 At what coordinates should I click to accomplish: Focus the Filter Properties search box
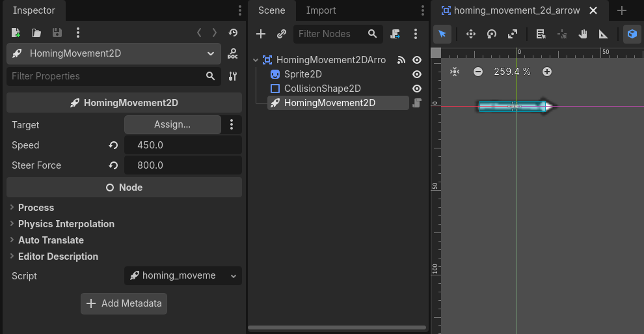114,76
